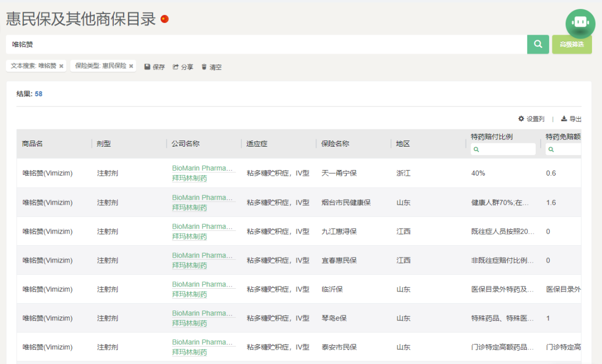Remove the 保险类型: 惠民保险 filter tag
Screen dimensions: 602x364
(131, 66)
